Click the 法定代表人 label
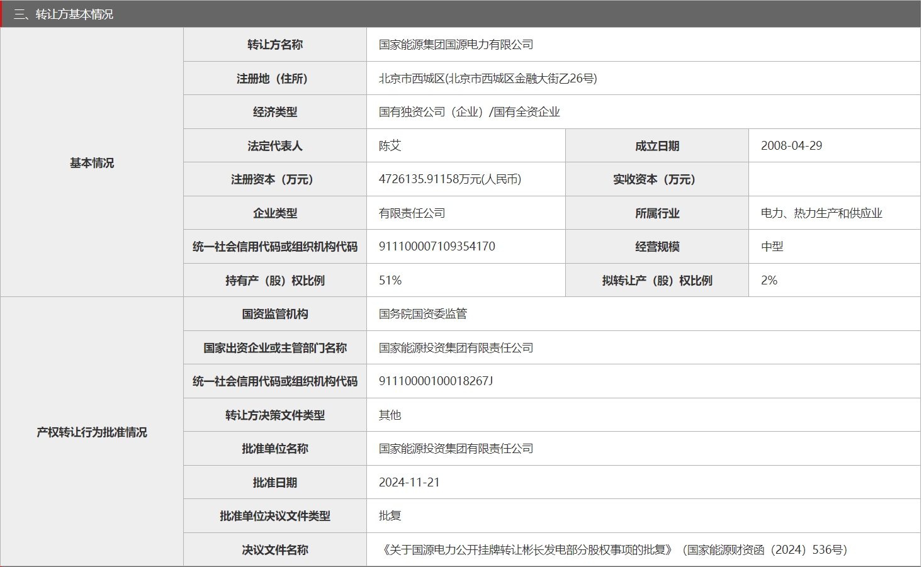This screenshot has height=567, width=924. (275, 146)
